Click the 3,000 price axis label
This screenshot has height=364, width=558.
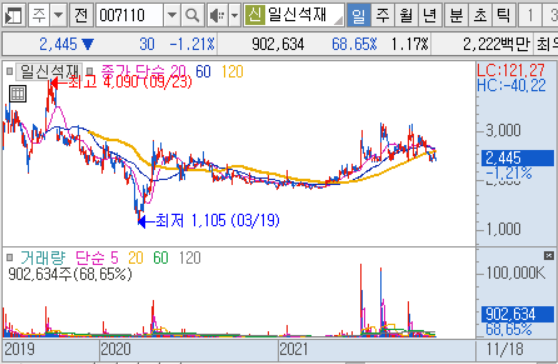(x=503, y=130)
